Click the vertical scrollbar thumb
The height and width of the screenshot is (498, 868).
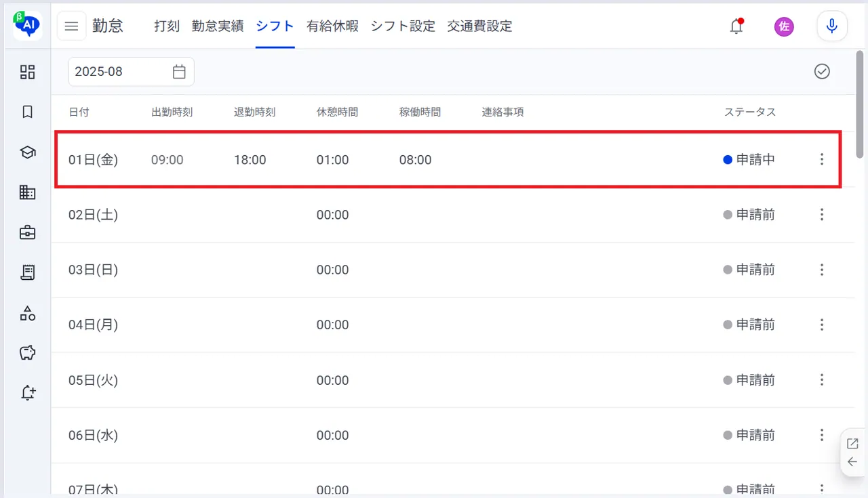click(x=861, y=105)
